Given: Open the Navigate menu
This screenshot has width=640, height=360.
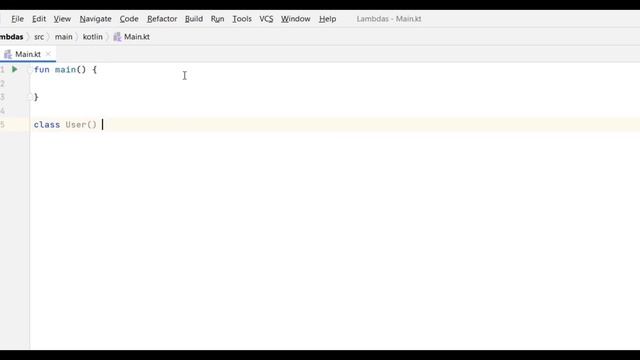Looking at the screenshot, I should (x=96, y=19).
